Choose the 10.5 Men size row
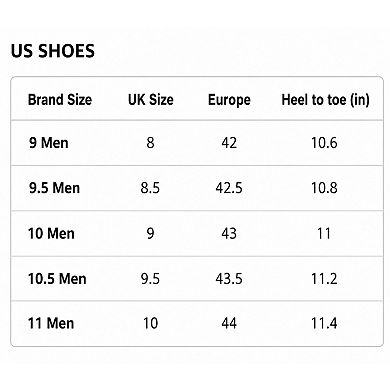390x390 pixels. pyautogui.click(x=197, y=279)
